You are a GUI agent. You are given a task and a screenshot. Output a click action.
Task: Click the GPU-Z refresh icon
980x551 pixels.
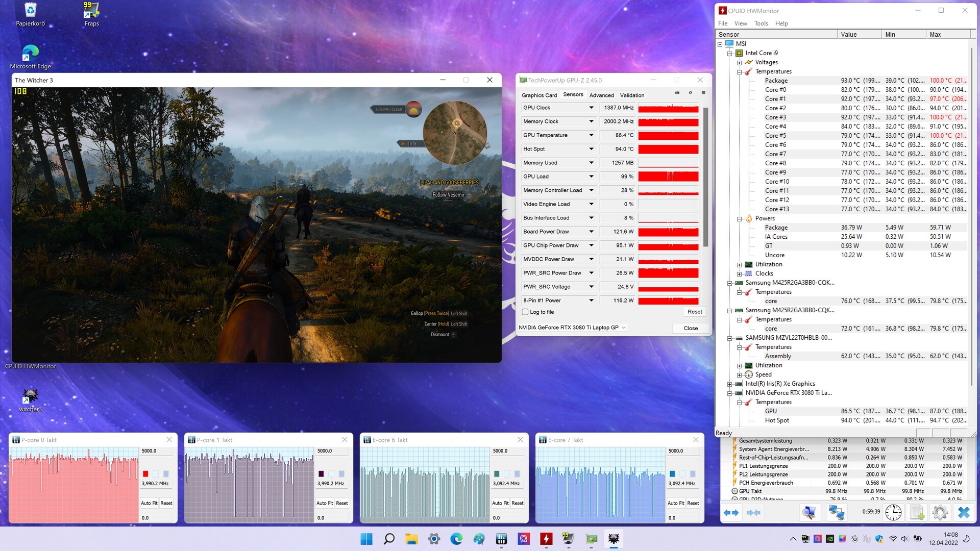click(x=690, y=93)
